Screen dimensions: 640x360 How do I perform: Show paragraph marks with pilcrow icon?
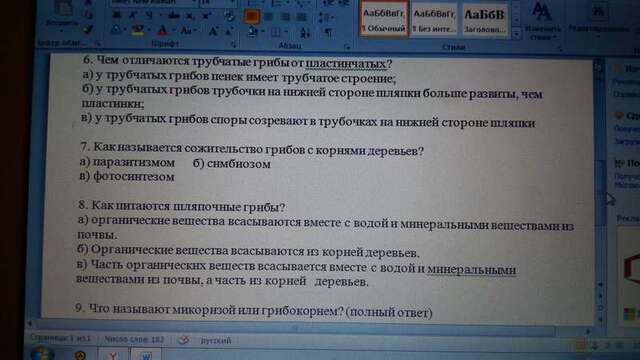328,32
